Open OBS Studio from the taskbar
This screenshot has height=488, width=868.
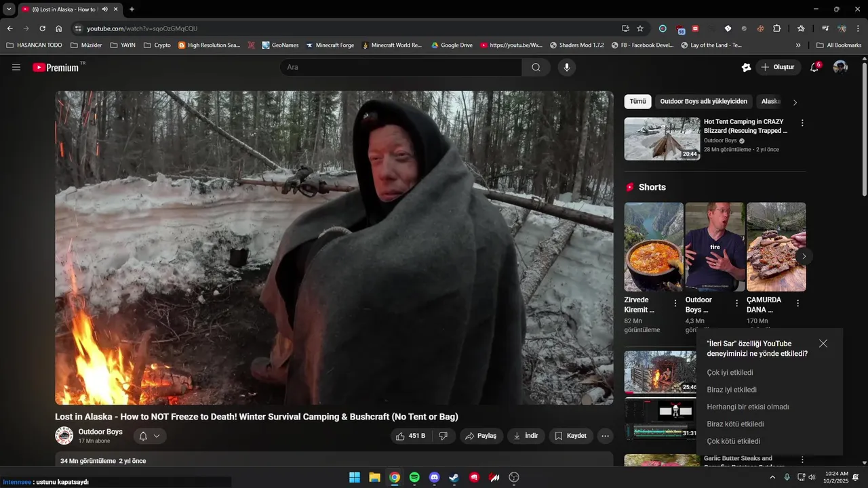tap(514, 477)
